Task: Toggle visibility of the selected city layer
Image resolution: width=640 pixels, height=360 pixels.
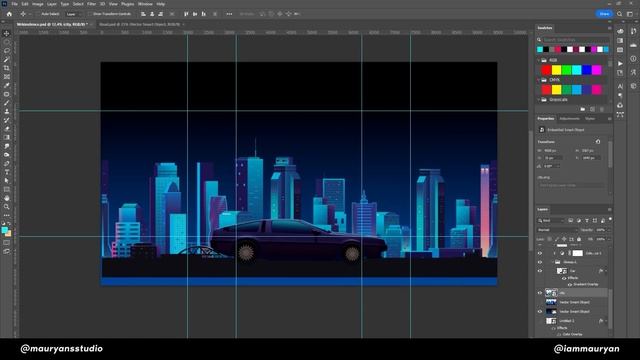Action: pyautogui.click(x=540, y=293)
